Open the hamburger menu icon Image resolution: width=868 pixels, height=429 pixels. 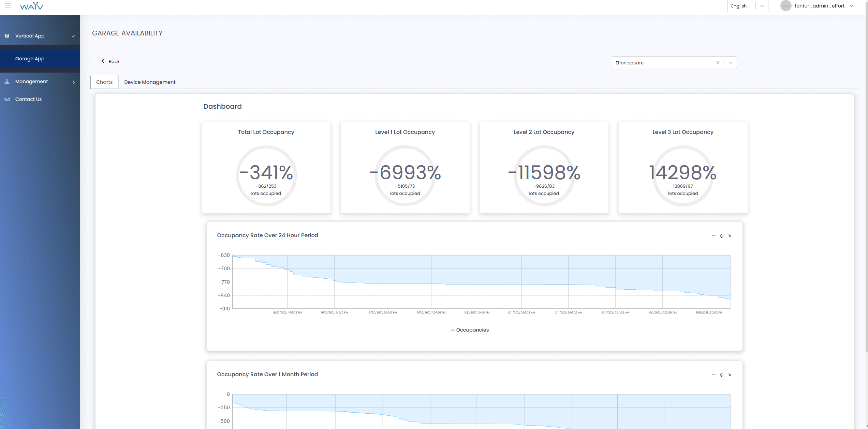[x=8, y=6]
